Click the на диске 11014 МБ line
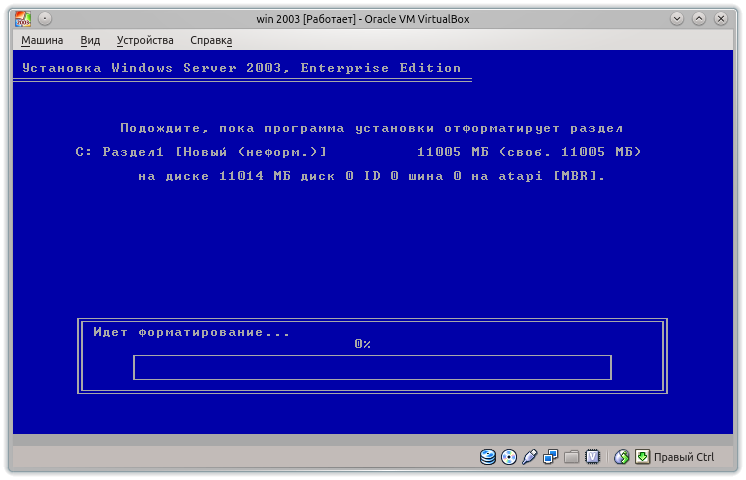The image size is (746, 480). tap(371, 176)
